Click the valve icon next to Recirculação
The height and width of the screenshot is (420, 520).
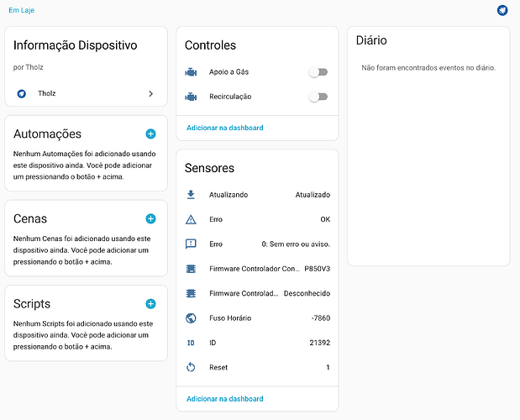pos(191,97)
